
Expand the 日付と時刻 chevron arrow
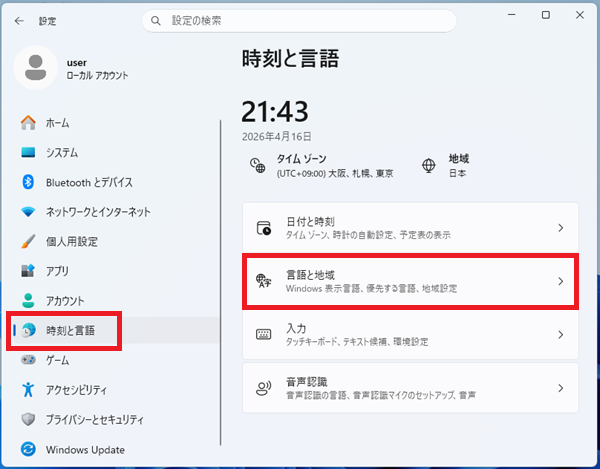(561, 228)
